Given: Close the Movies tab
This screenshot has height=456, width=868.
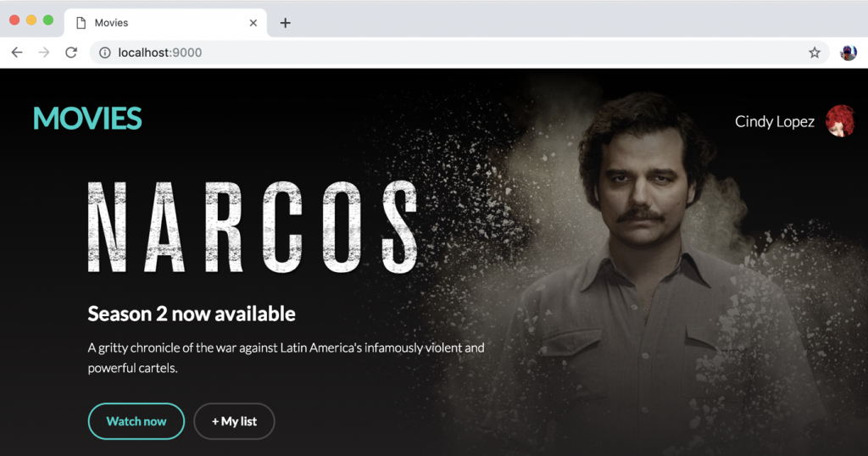Looking at the screenshot, I should pyautogui.click(x=253, y=23).
